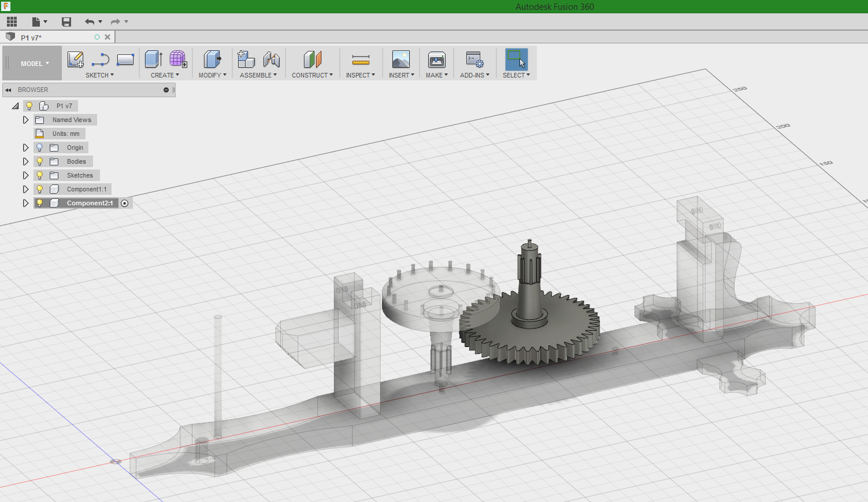868x502 pixels.
Task: Open the INSPECT menu
Action: [x=361, y=75]
